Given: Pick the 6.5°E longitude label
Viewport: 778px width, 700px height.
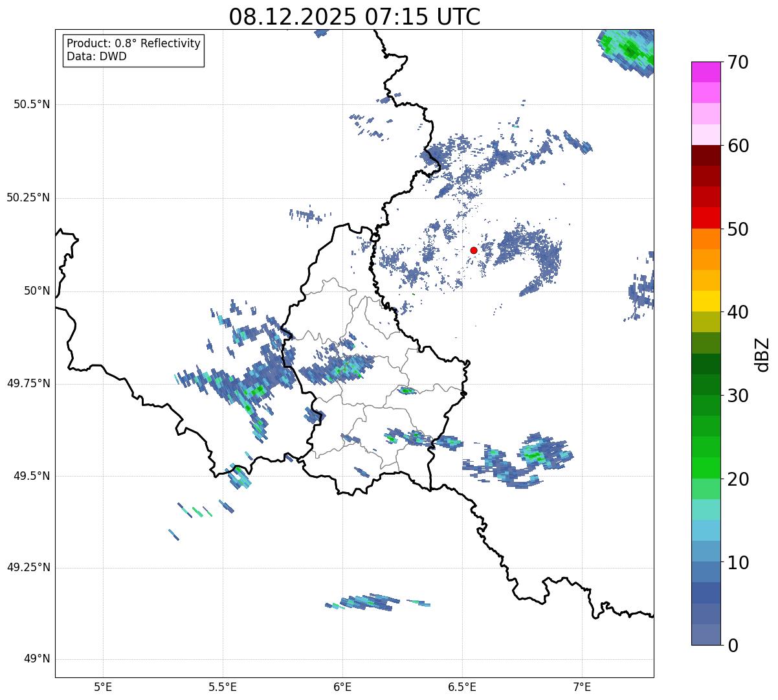Looking at the screenshot, I should (462, 686).
